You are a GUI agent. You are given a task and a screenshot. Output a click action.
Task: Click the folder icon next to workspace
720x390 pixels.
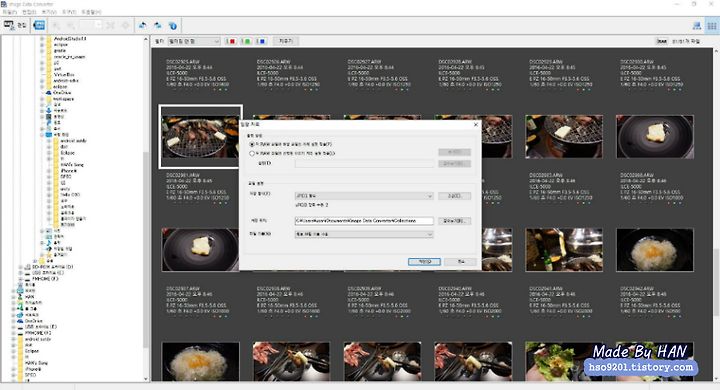point(49,99)
